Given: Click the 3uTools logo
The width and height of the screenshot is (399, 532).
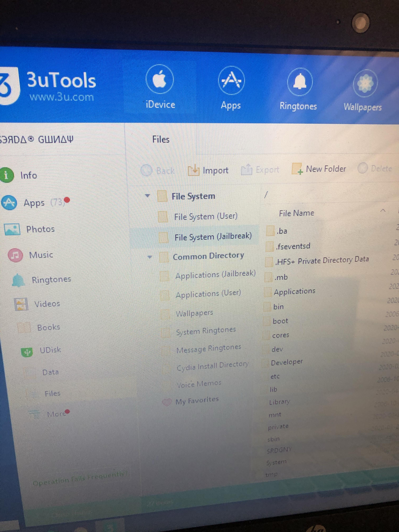Looking at the screenshot, I should [48, 86].
